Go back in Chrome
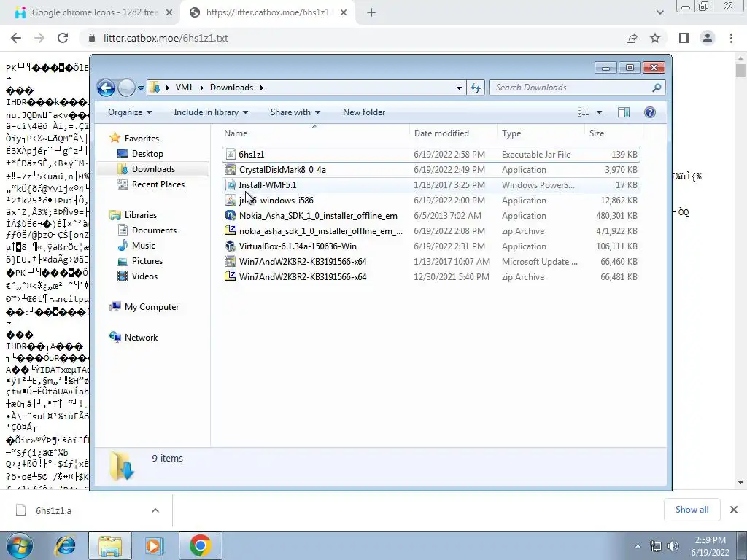Viewport: 747px width, 560px height. (16, 38)
